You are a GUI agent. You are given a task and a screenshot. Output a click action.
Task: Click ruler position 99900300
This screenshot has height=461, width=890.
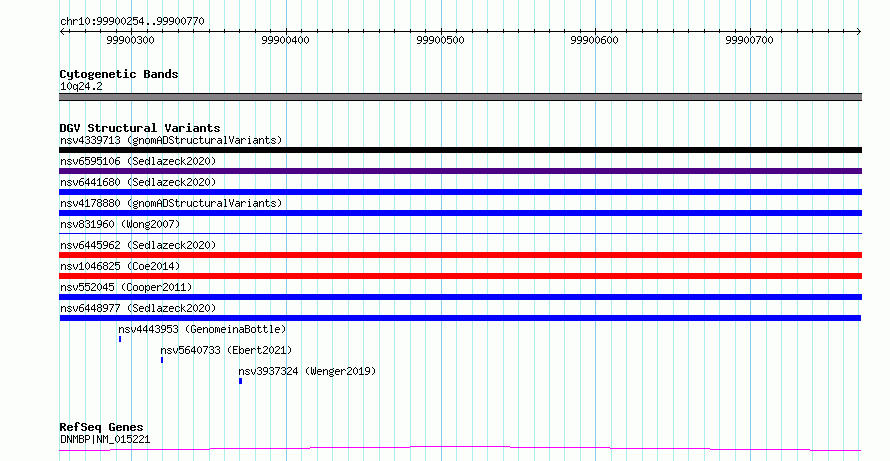pos(130,40)
